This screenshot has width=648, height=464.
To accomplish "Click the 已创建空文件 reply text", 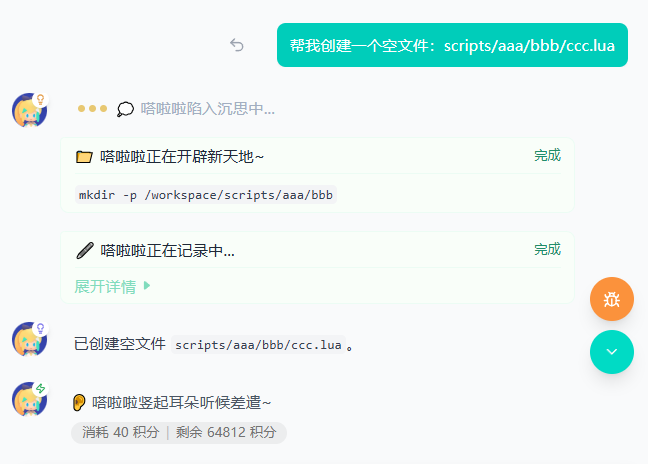I will tap(120, 344).
